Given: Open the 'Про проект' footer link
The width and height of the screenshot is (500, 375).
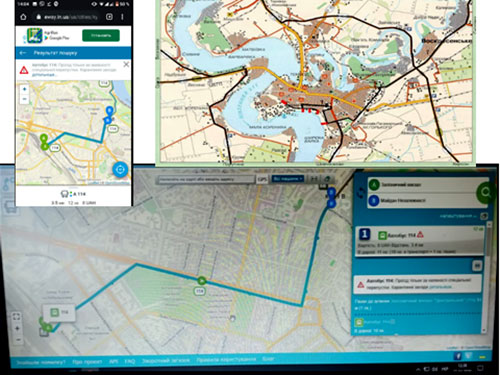Looking at the screenshot, I should (x=87, y=362).
